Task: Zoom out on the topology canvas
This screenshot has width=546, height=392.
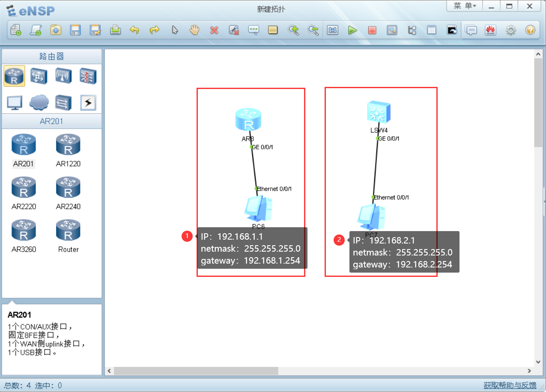Action: point(313,30)
